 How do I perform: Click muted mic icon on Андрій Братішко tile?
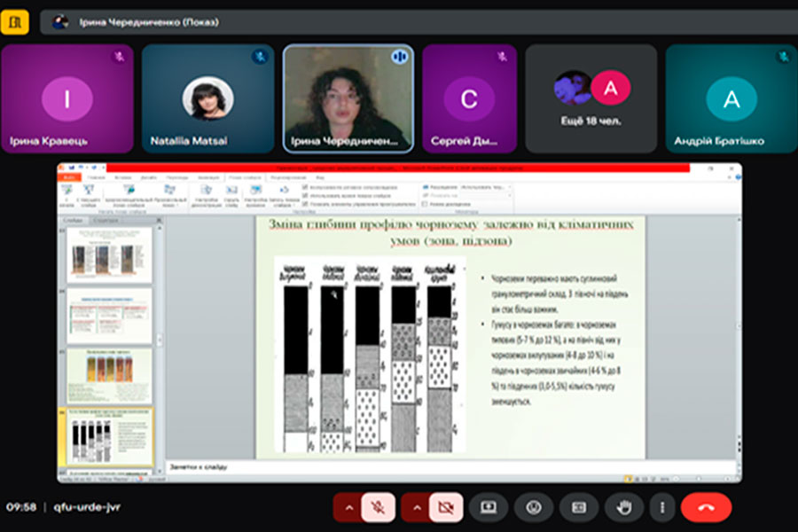click(784, 57)
